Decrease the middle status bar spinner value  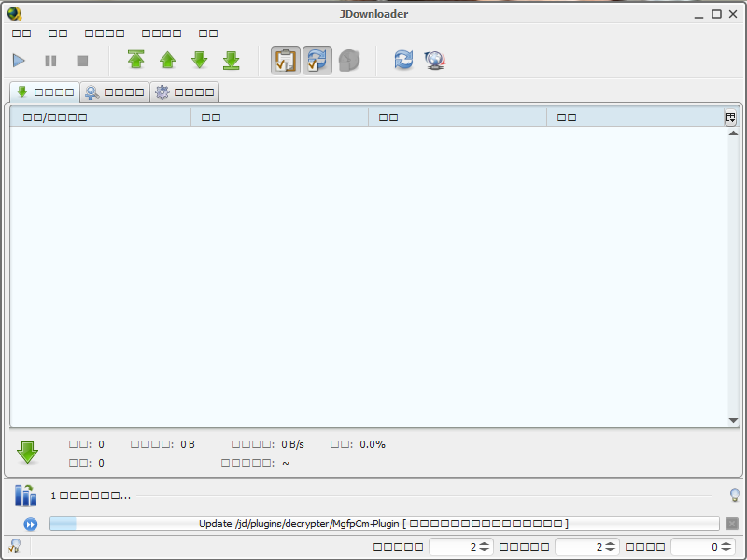[611, 550]
